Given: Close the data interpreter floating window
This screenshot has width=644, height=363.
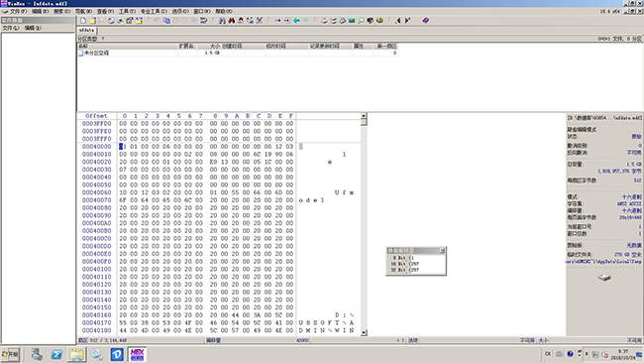Looking at the screenshot, I should (x=442, y=250).
